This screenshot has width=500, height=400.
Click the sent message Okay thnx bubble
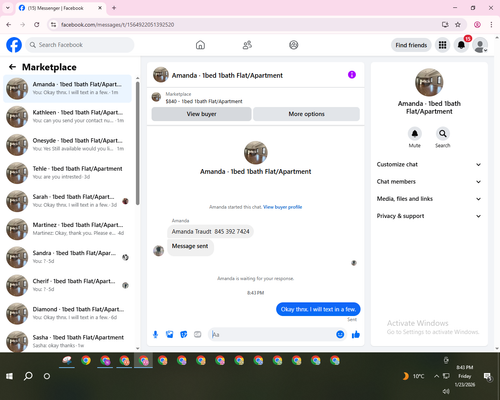(318, 309)
